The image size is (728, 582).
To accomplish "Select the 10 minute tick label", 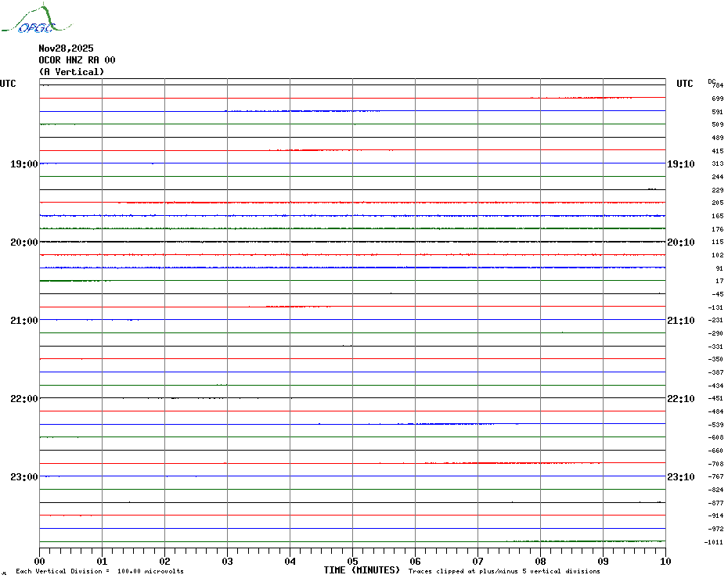I will click(x=665, y=561).
